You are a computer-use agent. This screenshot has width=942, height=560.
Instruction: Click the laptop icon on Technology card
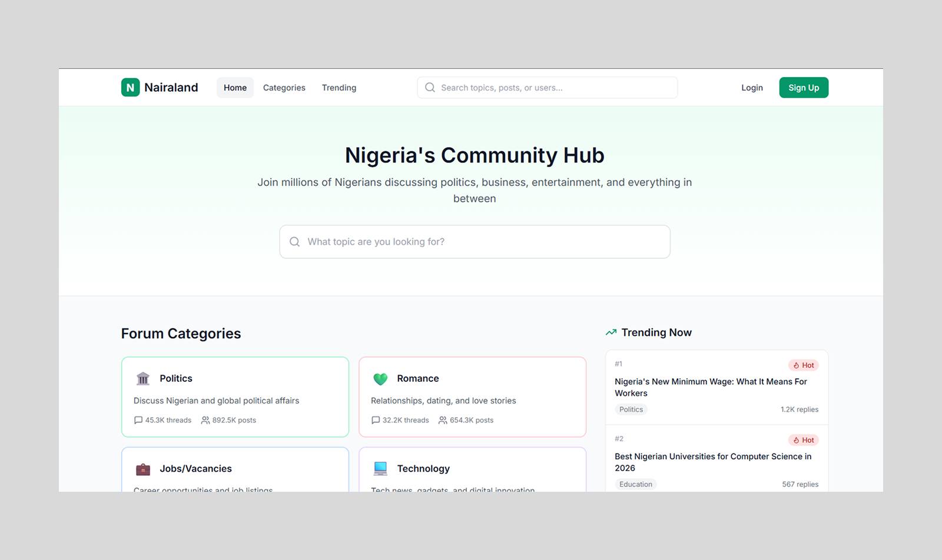380,468
